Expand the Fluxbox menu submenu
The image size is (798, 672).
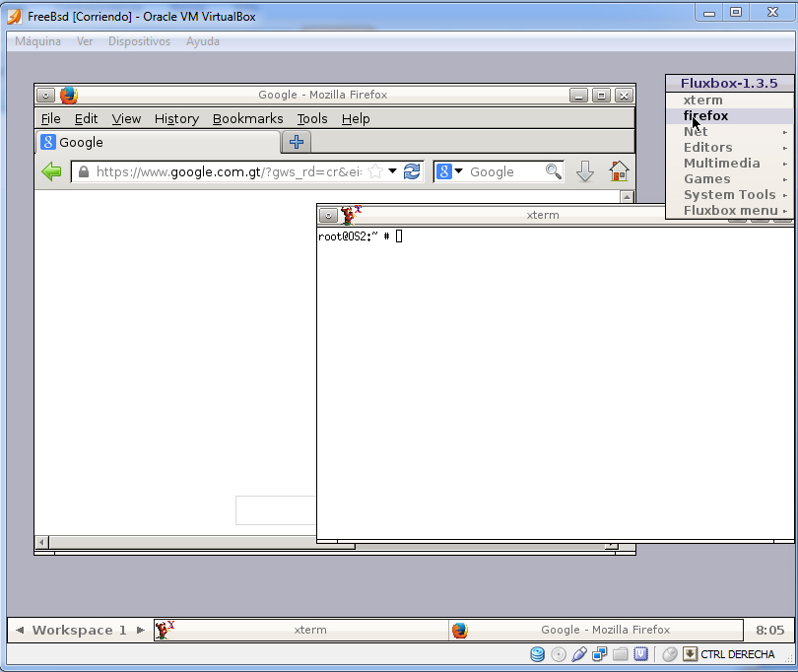(730, 211)
